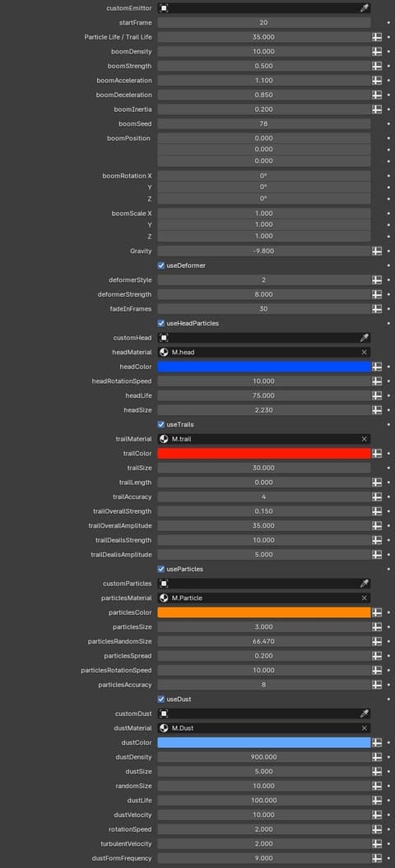Click the material sphere icon in headMaterial
395x868 pixels.
tap(164, 352)
